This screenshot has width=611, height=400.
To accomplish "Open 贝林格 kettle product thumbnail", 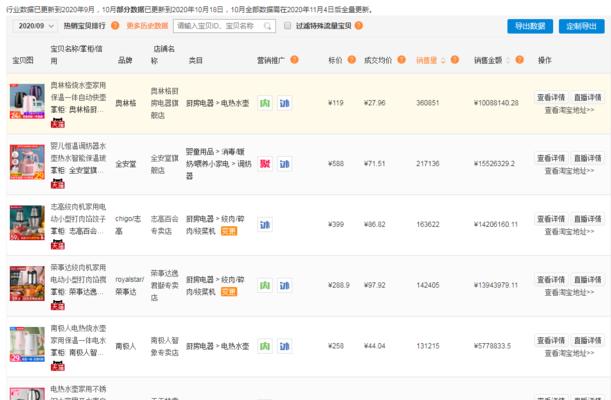I will tap(27, 101).
